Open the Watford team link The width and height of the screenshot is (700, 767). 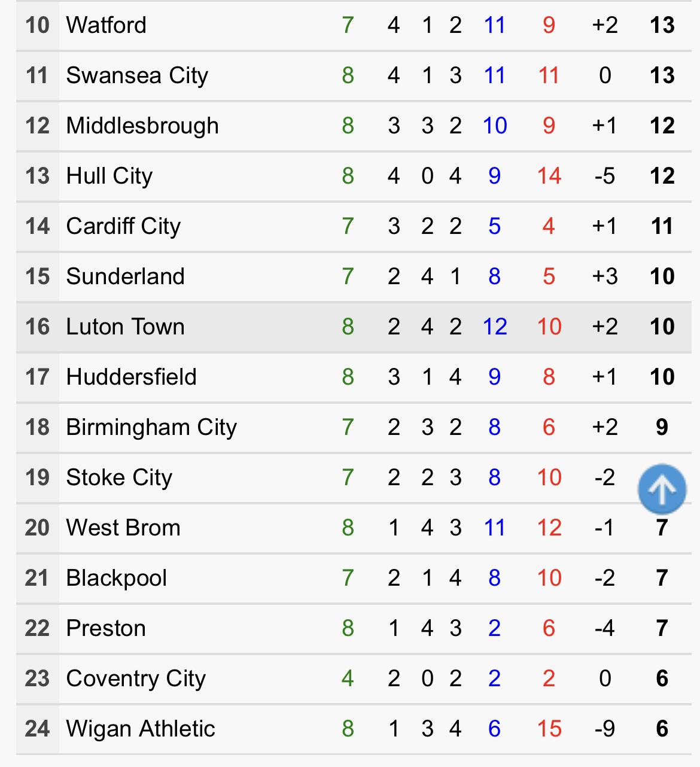point(106,25)
